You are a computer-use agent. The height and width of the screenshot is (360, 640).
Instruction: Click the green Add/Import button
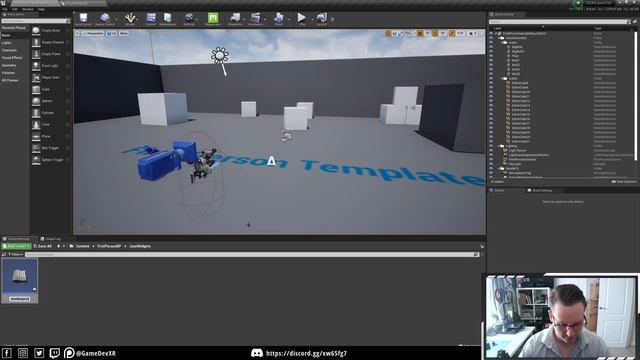point(16,246)
